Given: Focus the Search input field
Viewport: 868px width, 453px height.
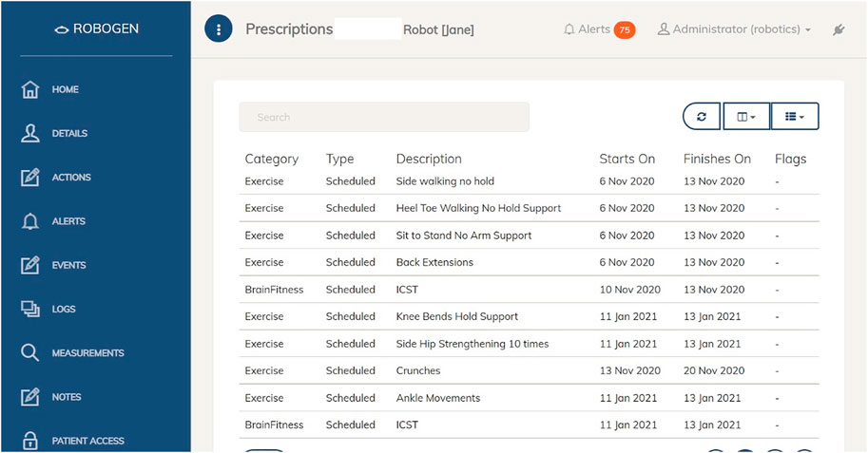Looking at the screenshot, I should [x=384, y=117].
